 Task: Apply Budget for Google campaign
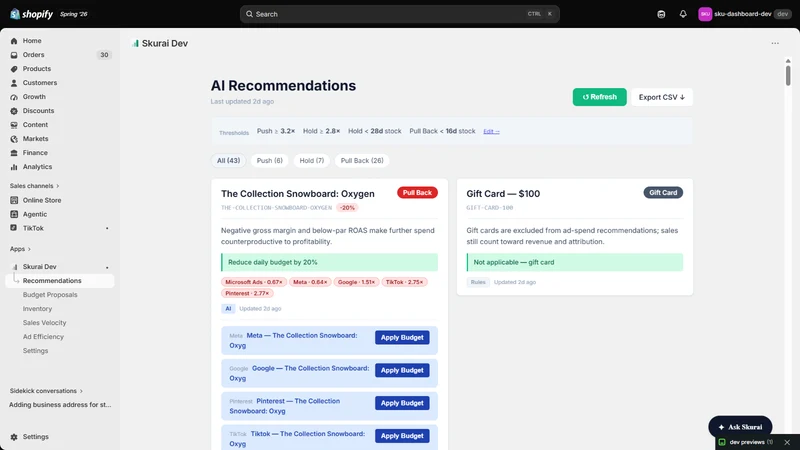tap(402, 370)
